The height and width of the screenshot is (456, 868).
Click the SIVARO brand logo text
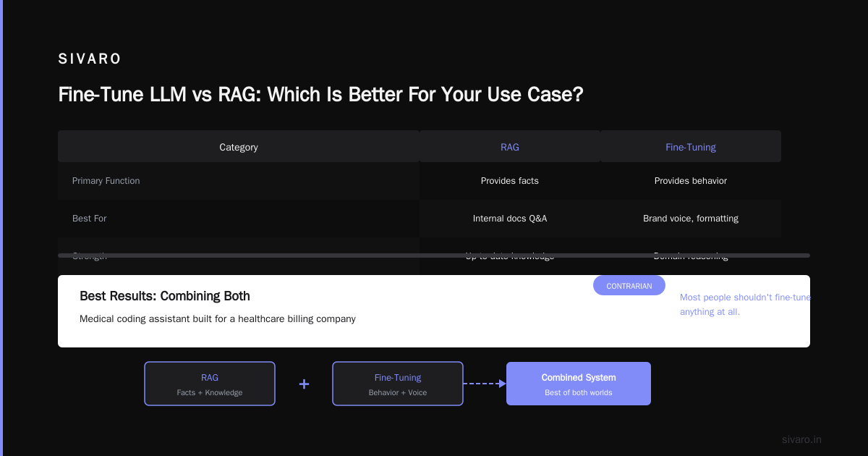90,59
